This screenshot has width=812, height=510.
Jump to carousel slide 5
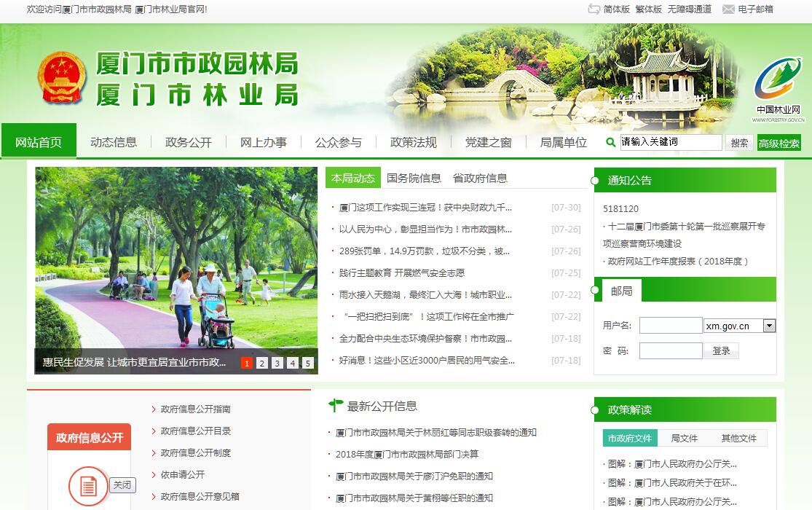308,363
